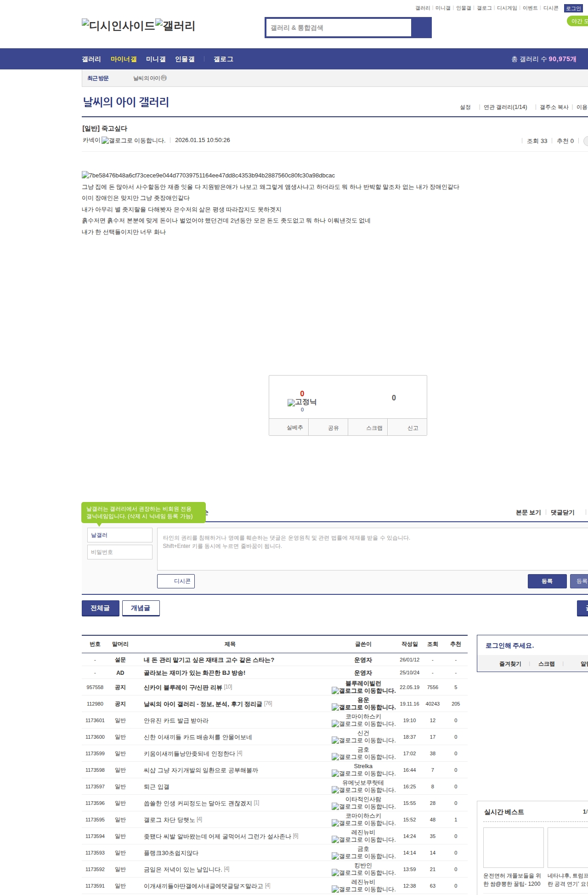Screen dimensions: 588x895
Task: Click the ⓜ icon after 날씨의 아이 in recent visits
Action: click(x=164, y=78)
